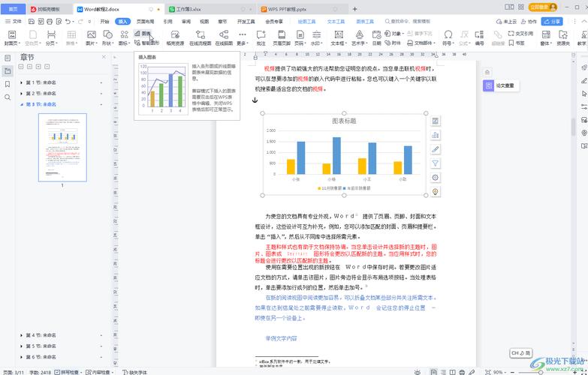This screenshot has height=375, width=588.
Task: Open Document Parts (文档部件) dropdown
Action: (422, 43)
